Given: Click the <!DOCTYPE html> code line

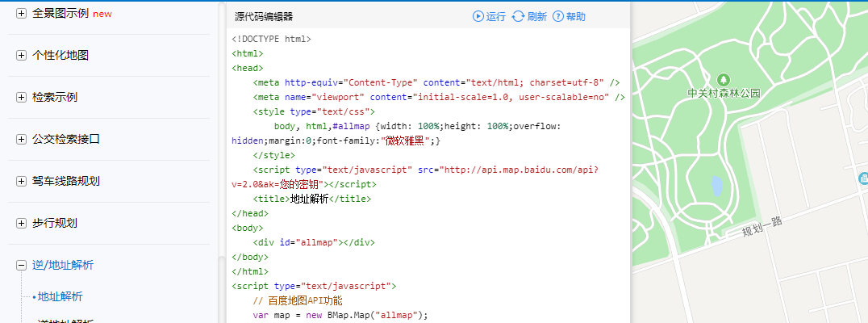Looking at the screenshot, I should coord(271,39).
